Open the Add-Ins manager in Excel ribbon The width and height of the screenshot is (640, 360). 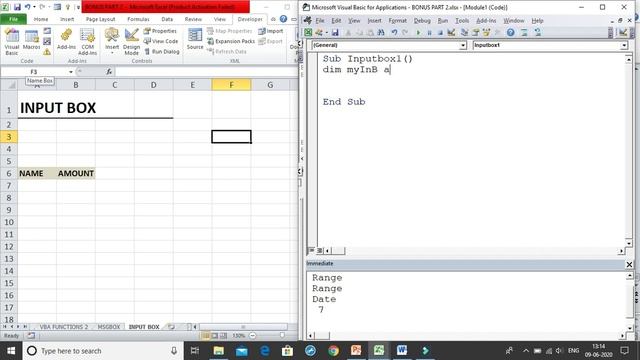click(66, 40)
